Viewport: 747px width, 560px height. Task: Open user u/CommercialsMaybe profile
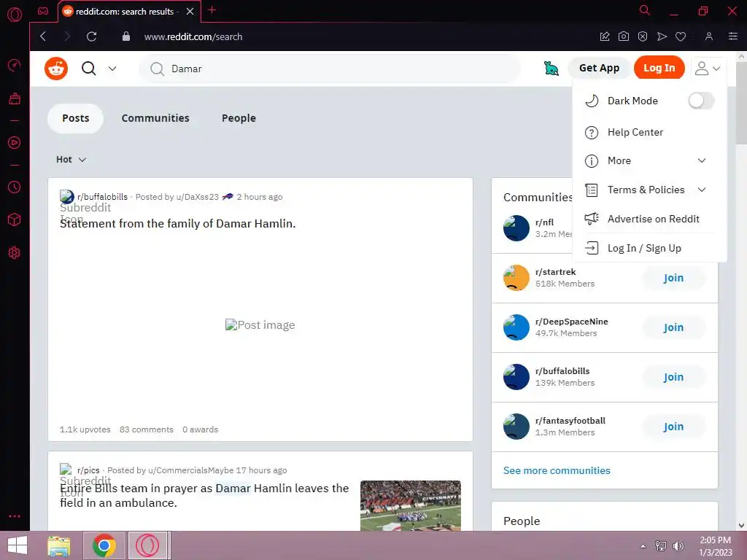click(190, 470)
